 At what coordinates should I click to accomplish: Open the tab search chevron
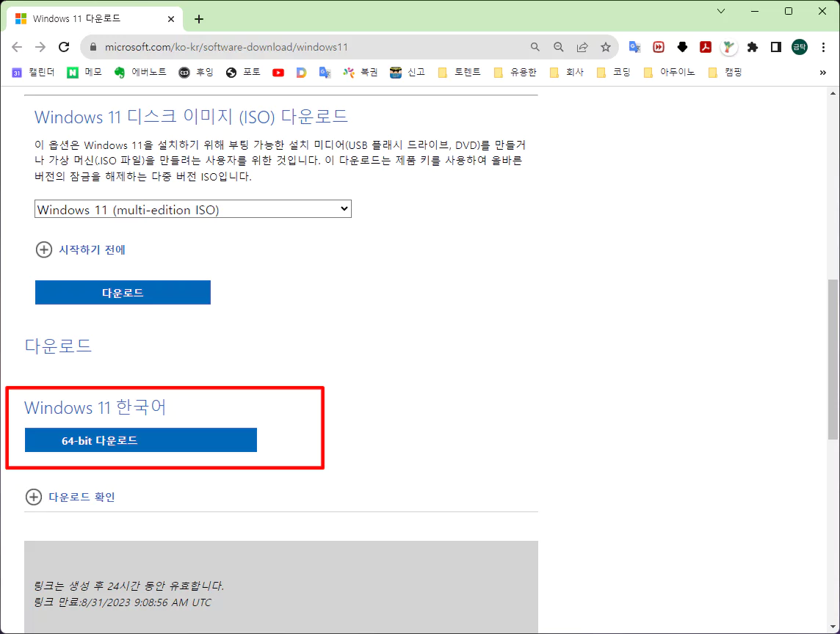[x=721, y=11]
